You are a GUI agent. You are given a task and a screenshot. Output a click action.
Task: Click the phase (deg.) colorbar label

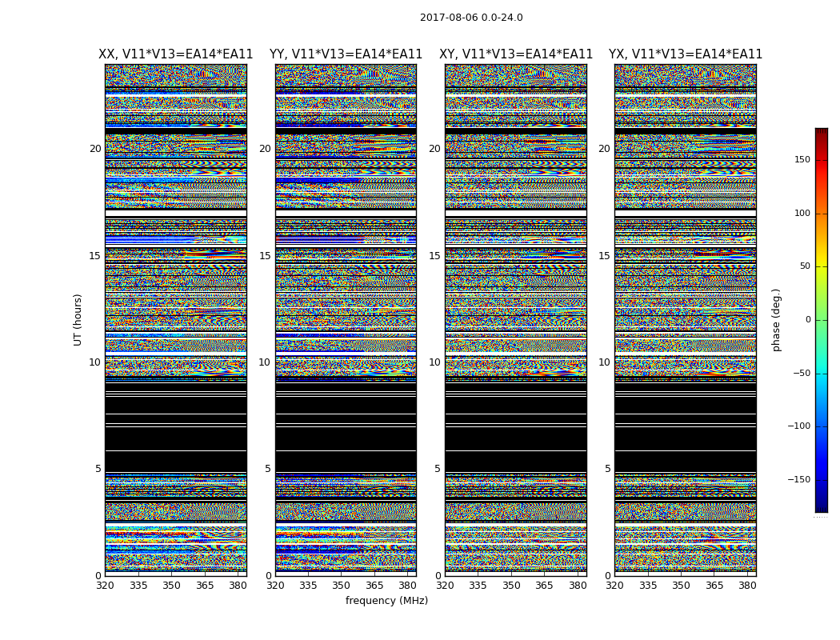click(776, 320)
